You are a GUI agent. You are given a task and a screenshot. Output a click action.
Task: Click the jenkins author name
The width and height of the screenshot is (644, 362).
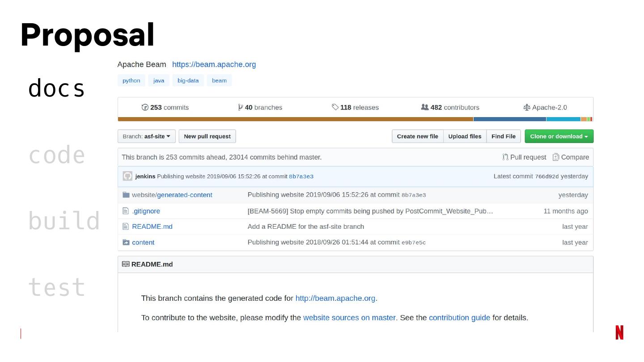coord(145,176)
